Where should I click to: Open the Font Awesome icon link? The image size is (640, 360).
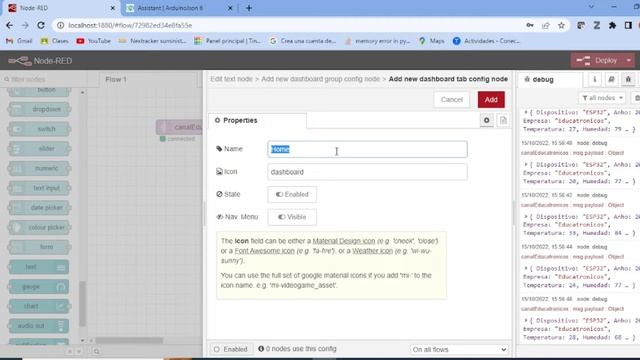[x=264, y=251]
